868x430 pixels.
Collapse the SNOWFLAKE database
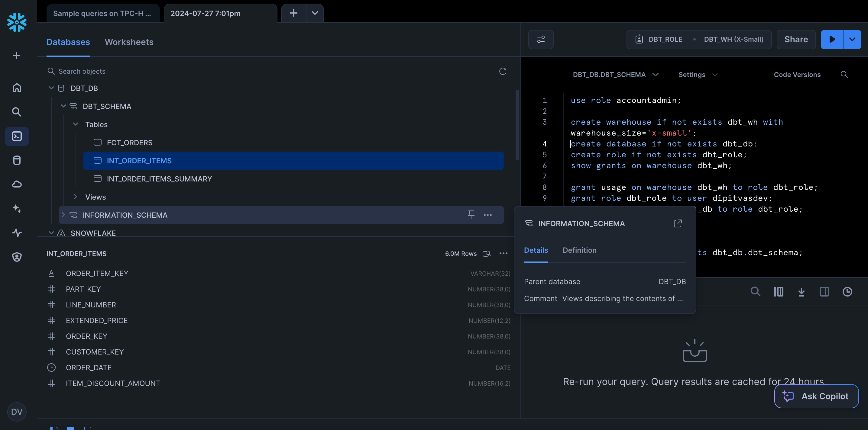click(51, 233)
